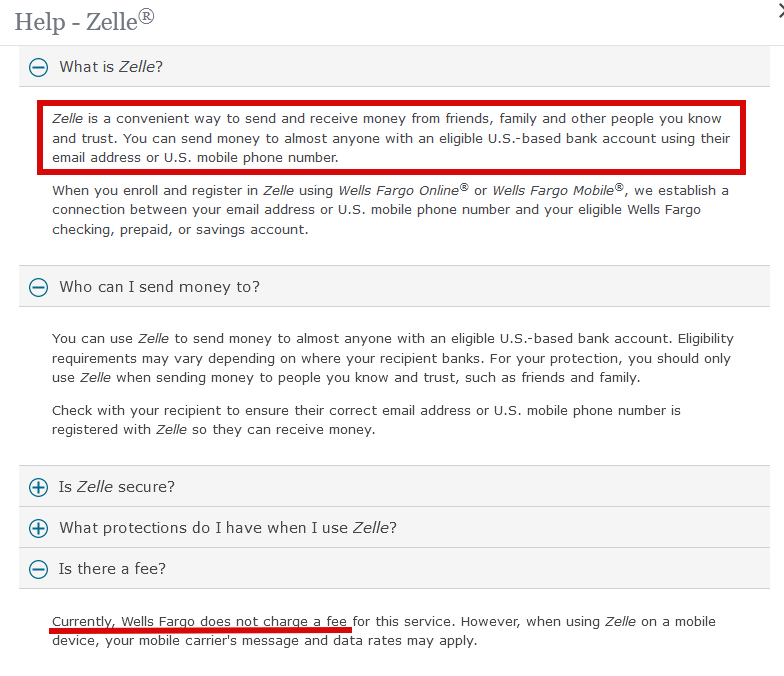Collapse the "What is Zelle?" section header
This screenshot has width=784, height=676.
coord(394,66)
